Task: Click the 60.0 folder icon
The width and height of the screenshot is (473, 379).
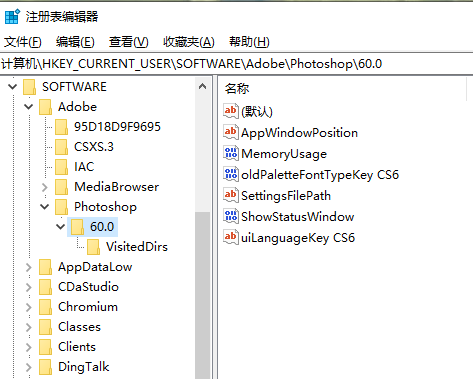Action: pos(77,227)
